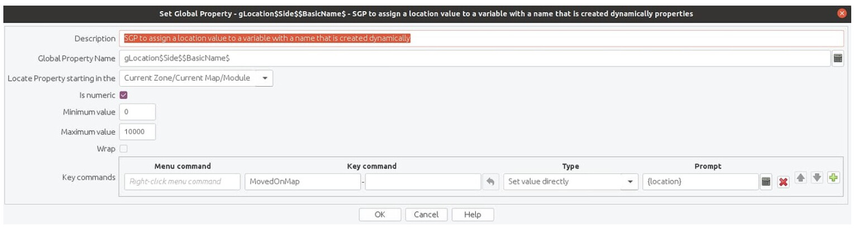
Task: Open Help for this dialog
Action: point(473,215)
